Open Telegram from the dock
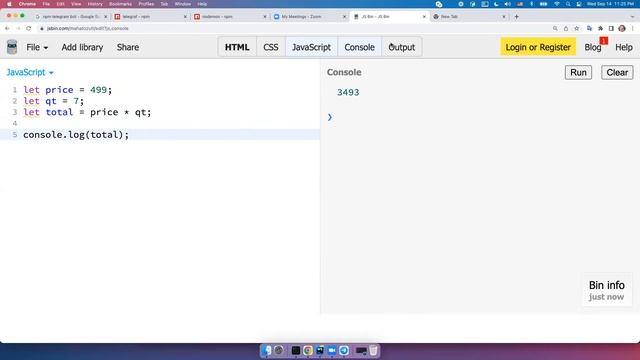The width and height of the screenshot is (640, 360). tap(344, 350)
